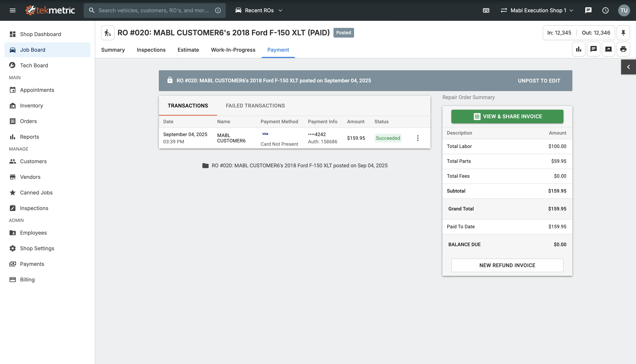636x364 pixels.
Task: Open the share screen icon in RO toolbar
Action: point(608,49)
